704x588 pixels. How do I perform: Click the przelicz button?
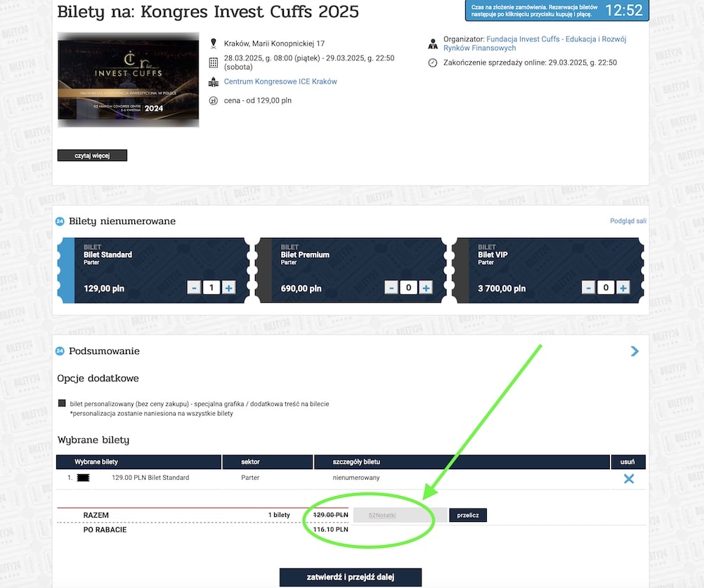(468, 515)
